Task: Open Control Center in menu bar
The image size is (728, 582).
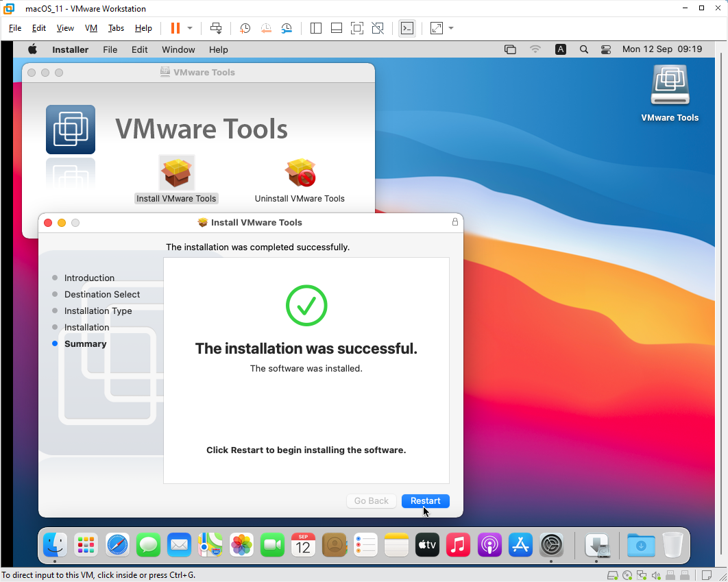Action: (606, 49)
